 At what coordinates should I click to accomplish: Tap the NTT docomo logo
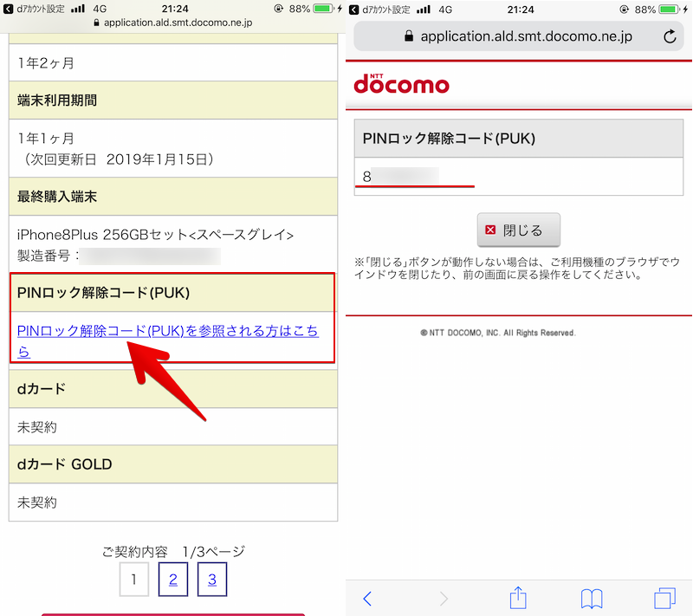pos(401,84)
